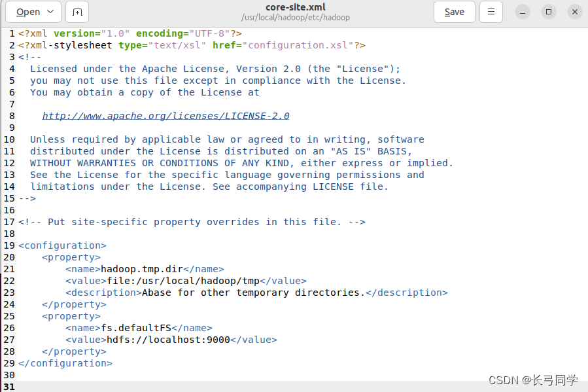The width and height of the screenshot is (588, 392).
Task: Click 'Put site-specific property overrides' comment
Action: point(192,222)
